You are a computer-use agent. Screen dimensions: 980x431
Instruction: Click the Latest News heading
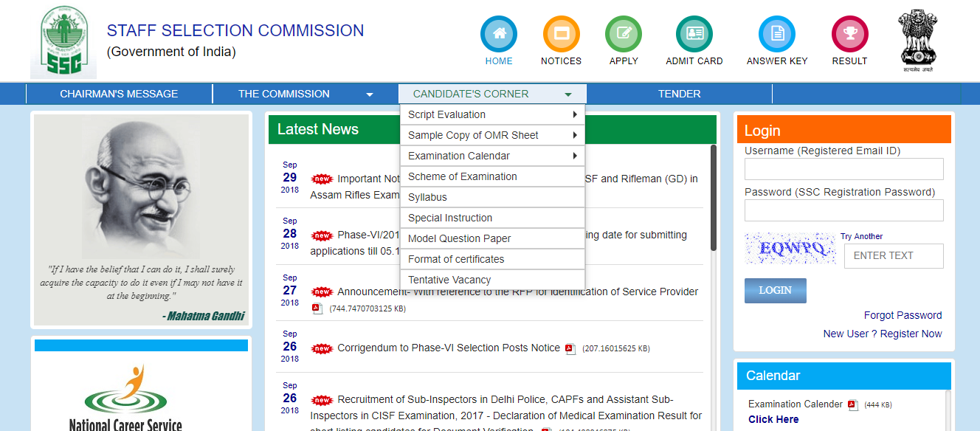pyautogui.click(x=318, y=129)
